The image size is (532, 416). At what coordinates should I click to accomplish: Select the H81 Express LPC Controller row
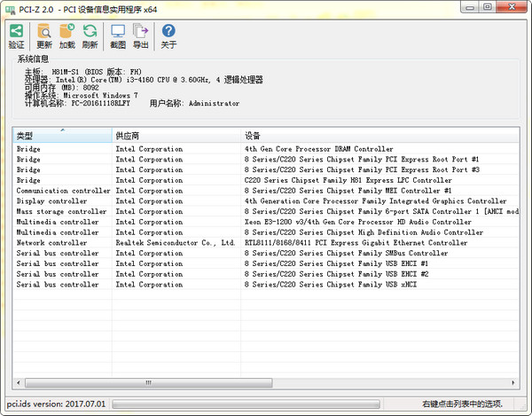pos(266,180)
